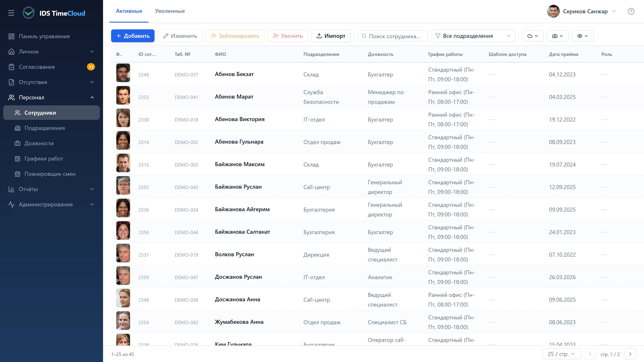
Task: Click the Дата приёма column header
Action: [563, 54]
